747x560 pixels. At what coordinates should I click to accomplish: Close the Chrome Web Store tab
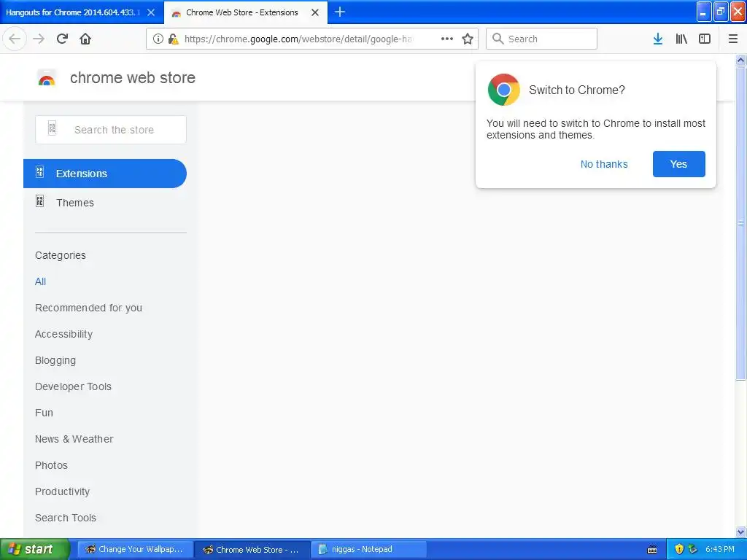tap(315, 12)
